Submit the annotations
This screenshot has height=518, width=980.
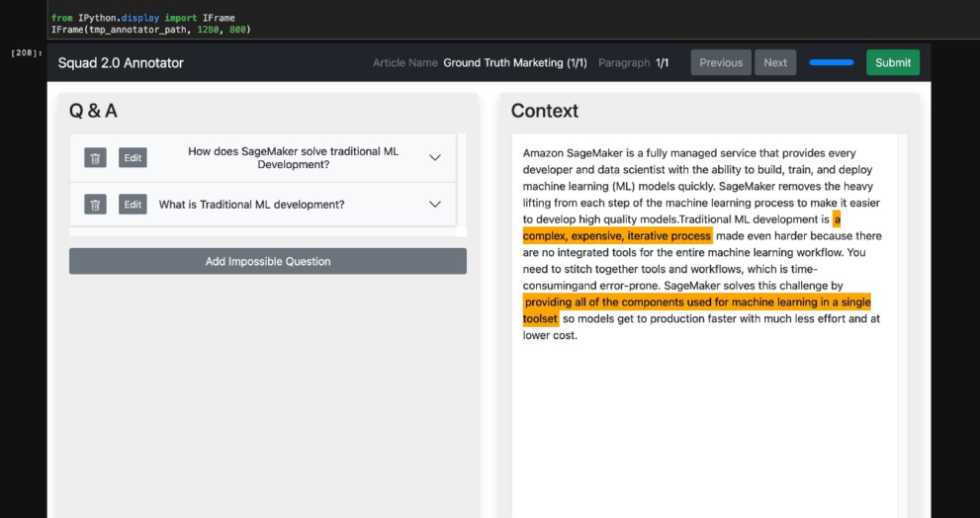(x=893, y=62)
